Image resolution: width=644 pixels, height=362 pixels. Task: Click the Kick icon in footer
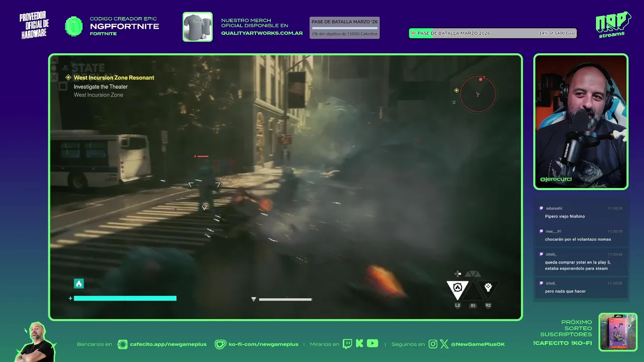(359, 344)
